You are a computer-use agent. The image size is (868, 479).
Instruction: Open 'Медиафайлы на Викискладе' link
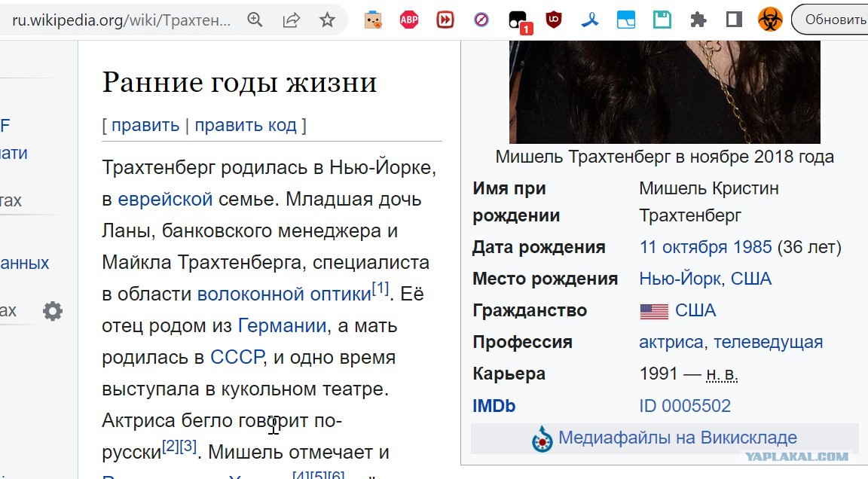click(677, 438)
